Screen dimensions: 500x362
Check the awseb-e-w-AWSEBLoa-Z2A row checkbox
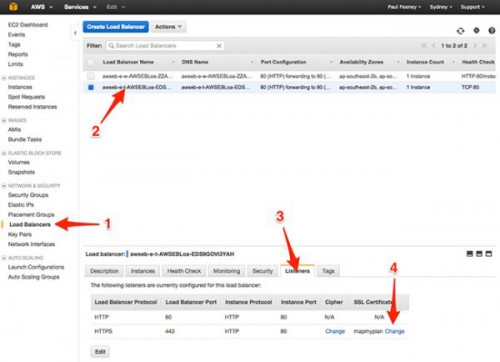(x=91, y=76)
